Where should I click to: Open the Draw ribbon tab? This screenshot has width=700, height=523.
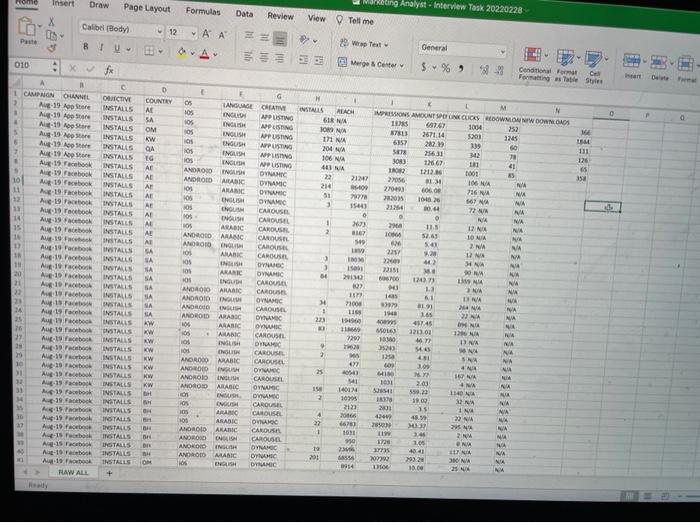click(x=99, y=5)
